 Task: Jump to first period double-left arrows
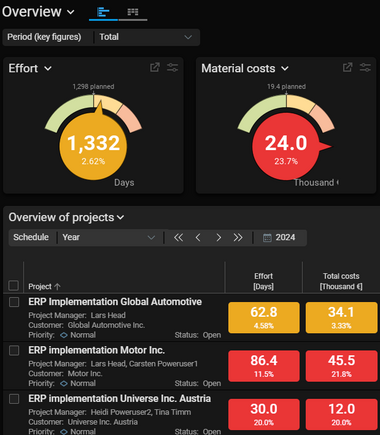pyautogui.click(x=178, y=238)
